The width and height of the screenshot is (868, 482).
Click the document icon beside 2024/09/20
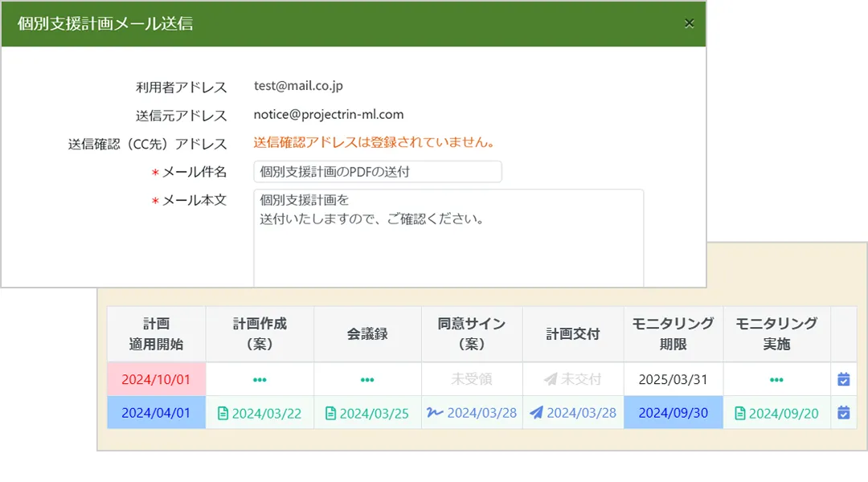click(739, 414)
